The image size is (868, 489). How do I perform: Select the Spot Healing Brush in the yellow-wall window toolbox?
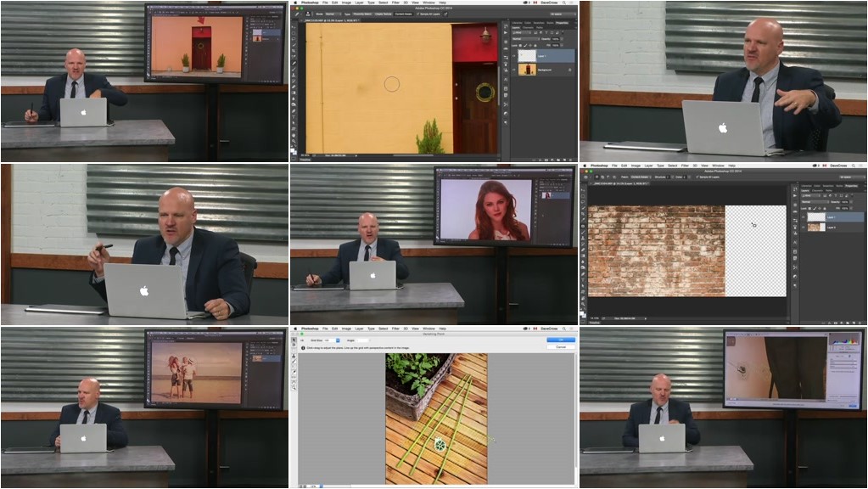coord(294,63)
